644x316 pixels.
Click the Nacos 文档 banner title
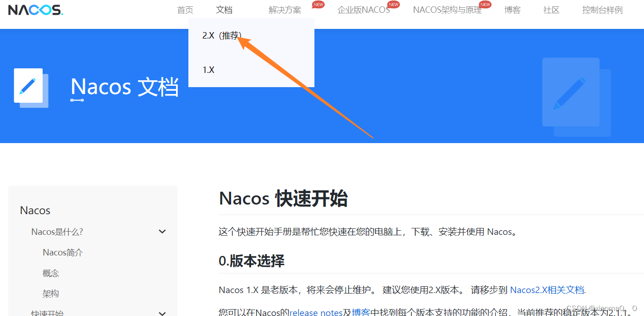click(x=125, y=87)
